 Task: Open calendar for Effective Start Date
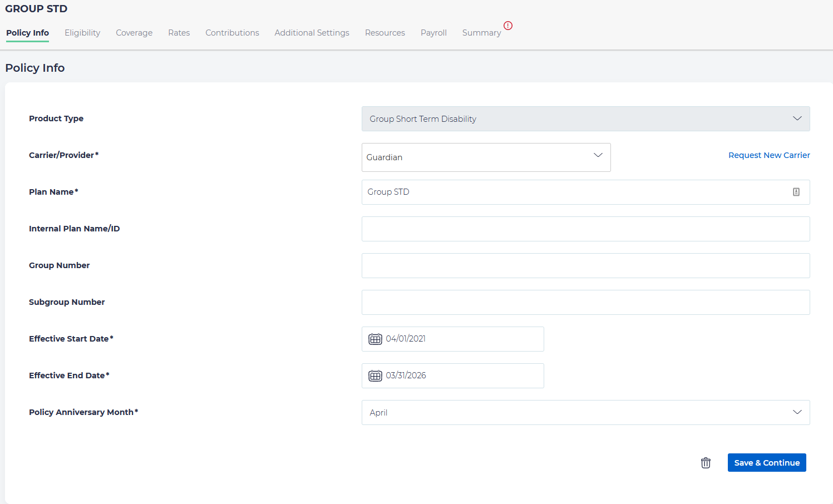(376, 339)
